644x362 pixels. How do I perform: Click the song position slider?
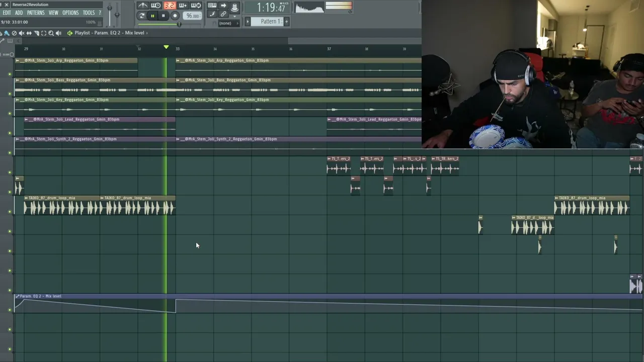(x=170, y=24)
